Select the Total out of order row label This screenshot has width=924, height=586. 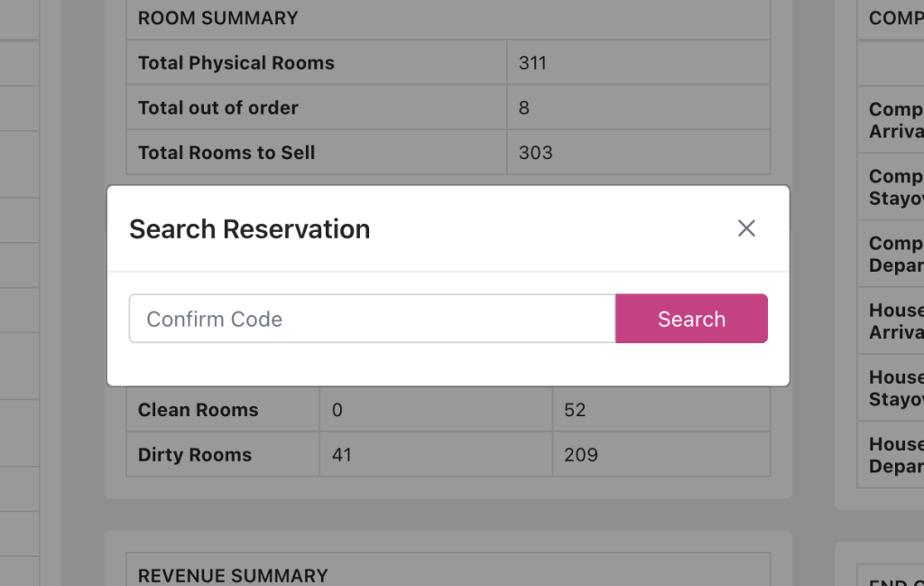217,108
